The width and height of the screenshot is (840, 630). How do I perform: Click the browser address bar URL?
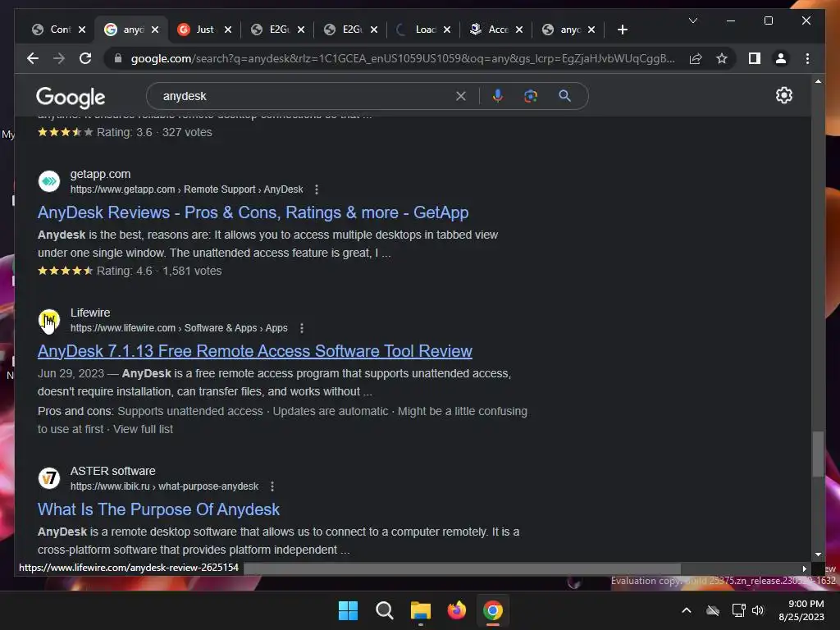402,58
